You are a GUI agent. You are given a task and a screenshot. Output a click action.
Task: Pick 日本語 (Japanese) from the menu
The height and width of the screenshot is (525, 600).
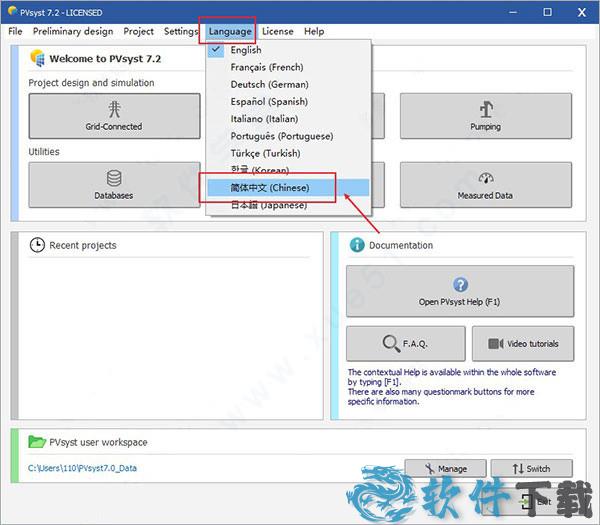(268, 205)
